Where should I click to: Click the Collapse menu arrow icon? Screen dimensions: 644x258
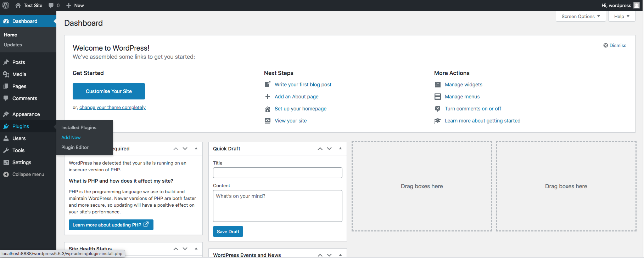click(x=6, y=174)
